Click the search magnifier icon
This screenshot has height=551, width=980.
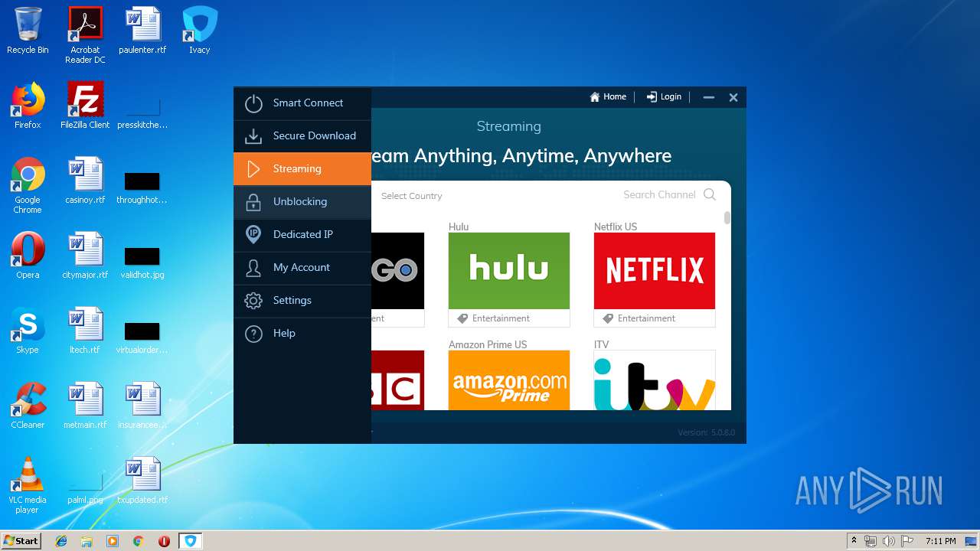(x=710, y=195)
